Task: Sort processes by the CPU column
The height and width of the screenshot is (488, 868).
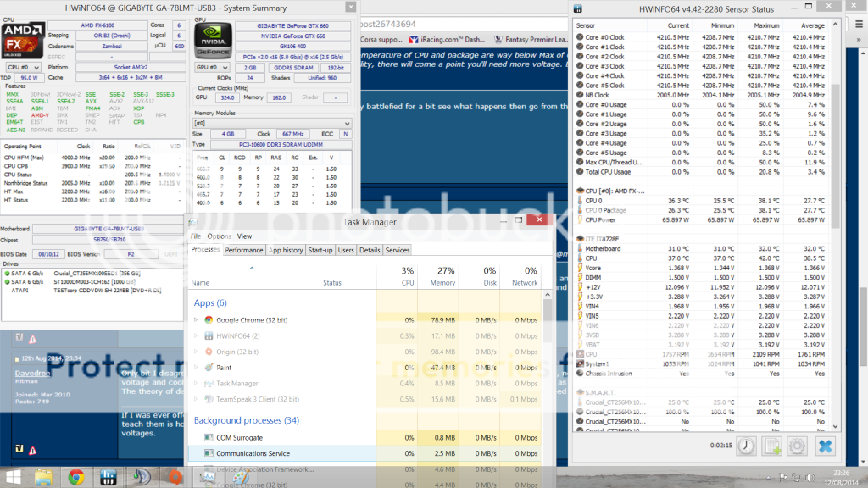Action: point(397,276)
